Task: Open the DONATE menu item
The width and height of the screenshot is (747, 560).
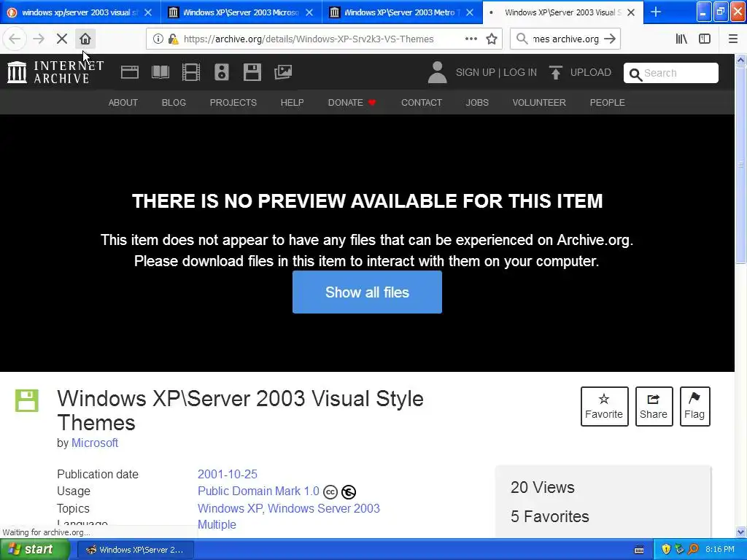Action: click(352, 102)
